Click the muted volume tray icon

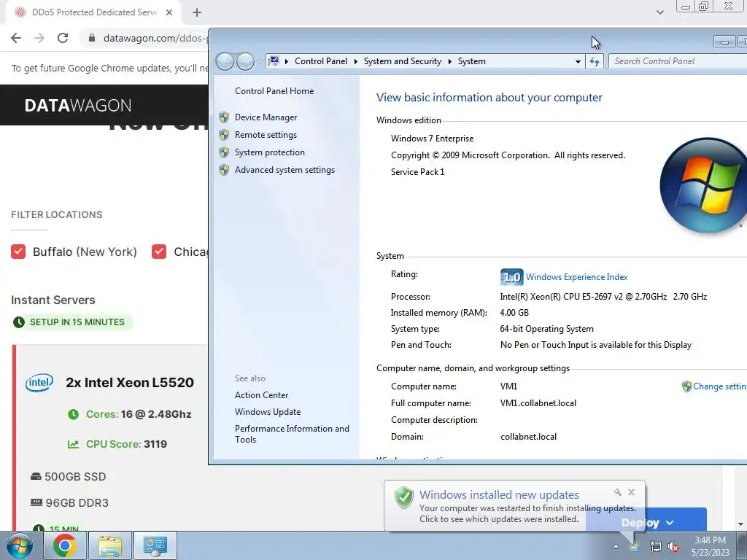coord(673,547)
